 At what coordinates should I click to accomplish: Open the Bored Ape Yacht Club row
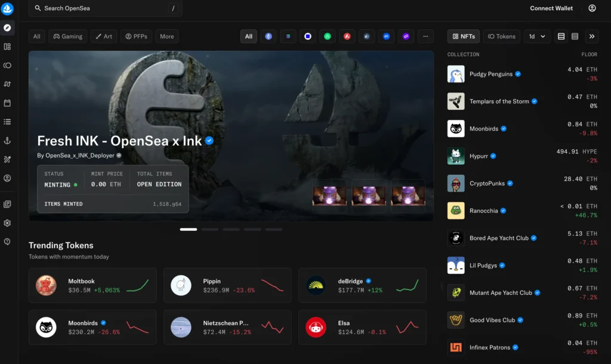click(x=522, y=238)
